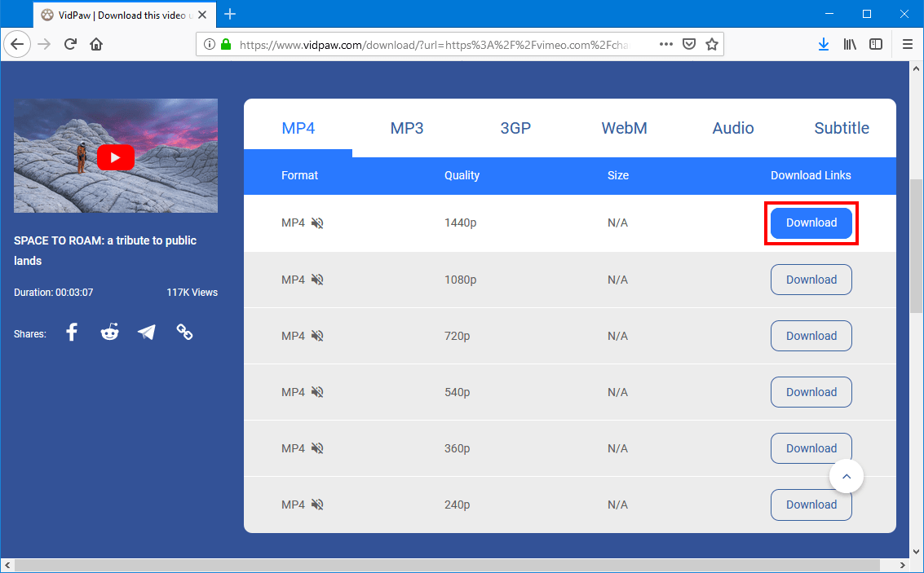Toggle the sidebar view icon
The image size is (924, 573).
click(x=876, y=44)
